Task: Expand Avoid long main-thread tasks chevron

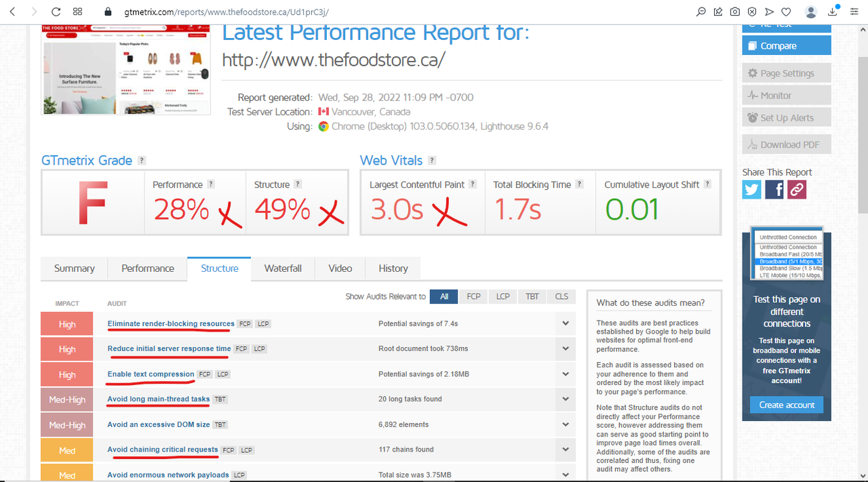Action: pos(565,399)
